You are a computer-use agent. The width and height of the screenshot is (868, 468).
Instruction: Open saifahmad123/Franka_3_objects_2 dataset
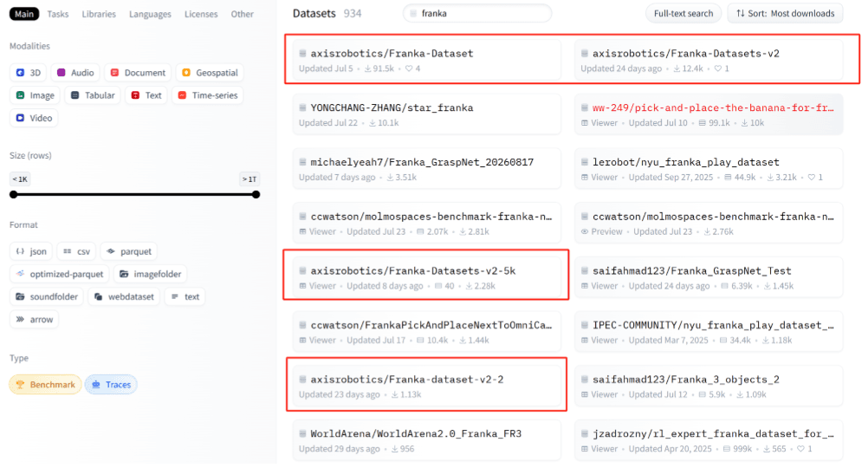[709, 386]
